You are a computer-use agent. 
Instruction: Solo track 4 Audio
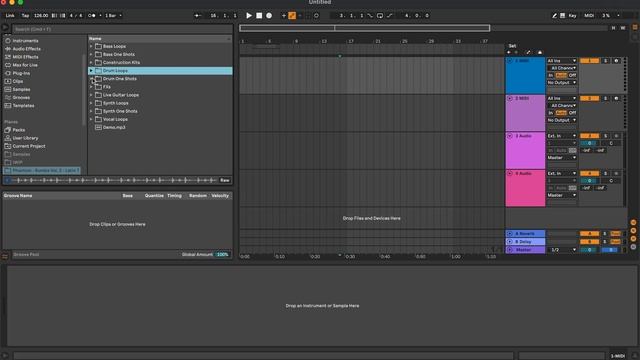(x=606, y=173)
